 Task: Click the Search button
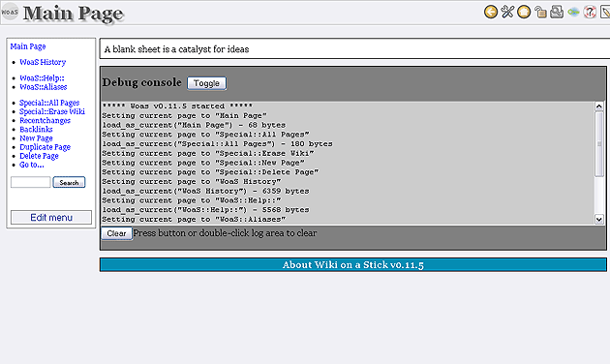(69, 182)
